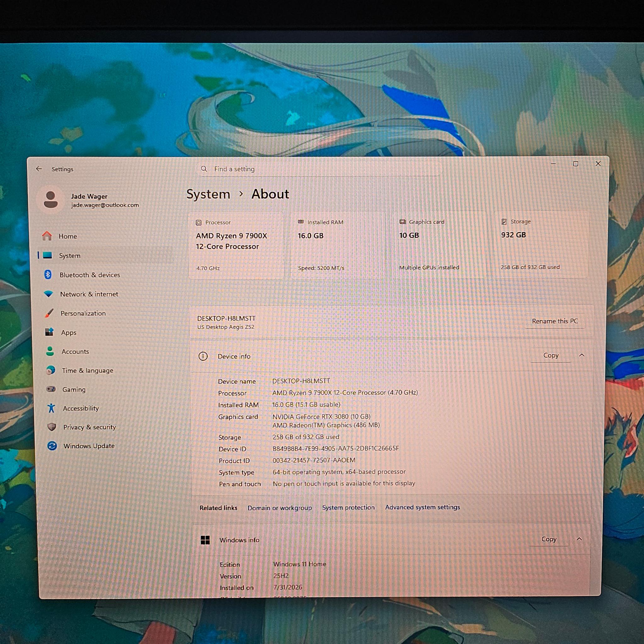Image resolution: width=644 pixels, height=644 pixels.
Task: Go to Network & internet
Action: pyautogui.click(x=107, y=294)
